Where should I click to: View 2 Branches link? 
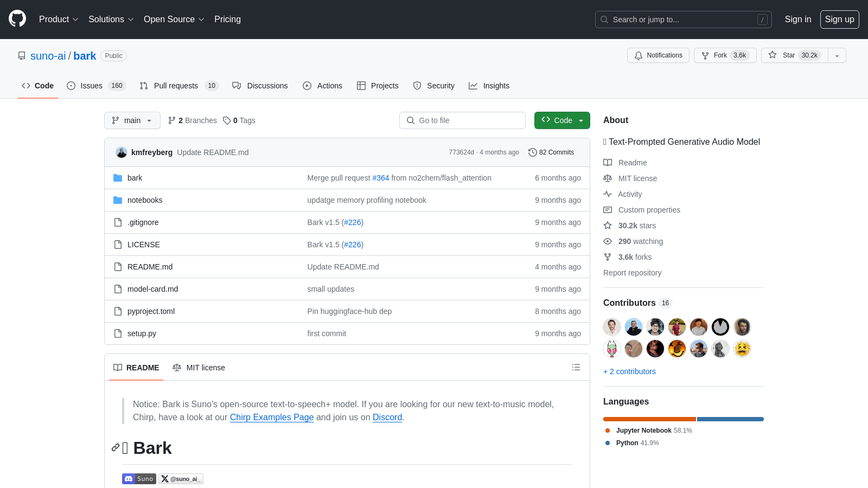click(193, 120)
